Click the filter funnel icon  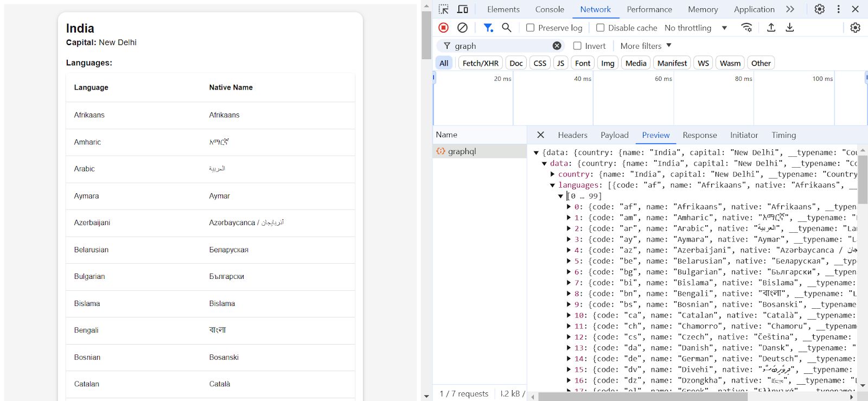click(x=488, y=28)
